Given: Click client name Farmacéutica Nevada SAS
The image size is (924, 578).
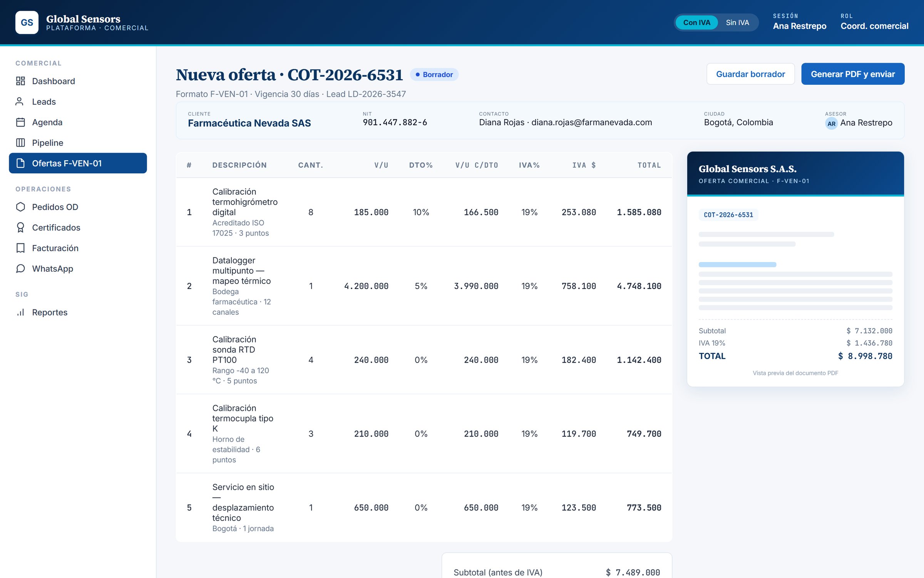Looking at the screenshot, I should [249, 123].
